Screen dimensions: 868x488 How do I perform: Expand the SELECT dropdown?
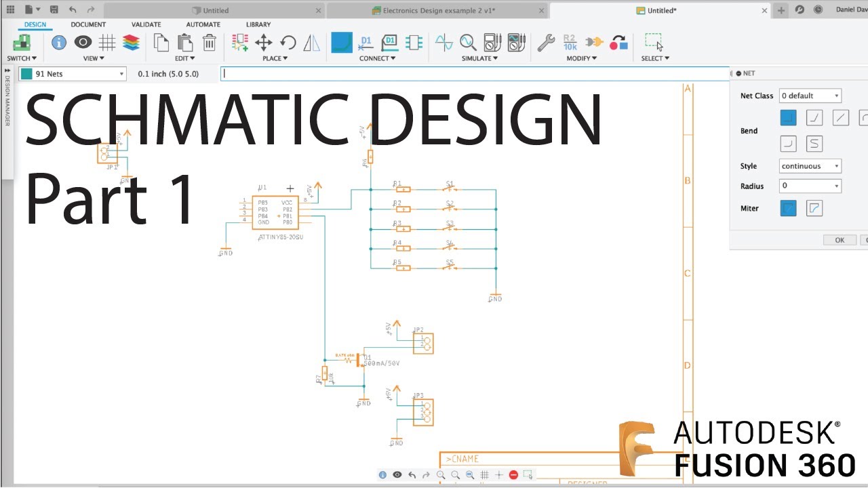[x=655, y=58]
